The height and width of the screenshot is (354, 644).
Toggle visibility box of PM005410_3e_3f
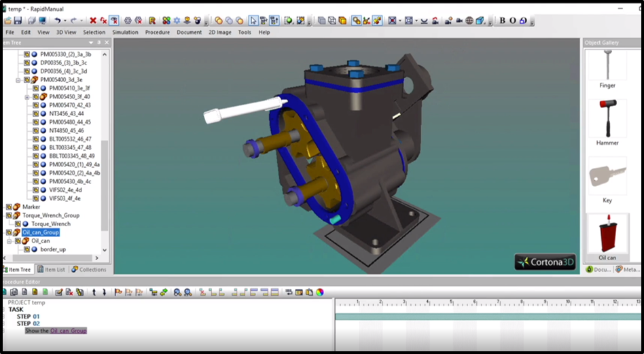36,88
